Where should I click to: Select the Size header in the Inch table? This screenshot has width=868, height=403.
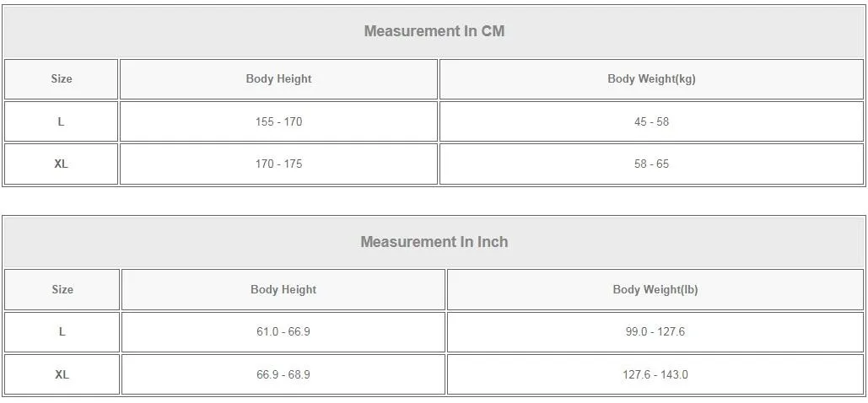[62, 289]
